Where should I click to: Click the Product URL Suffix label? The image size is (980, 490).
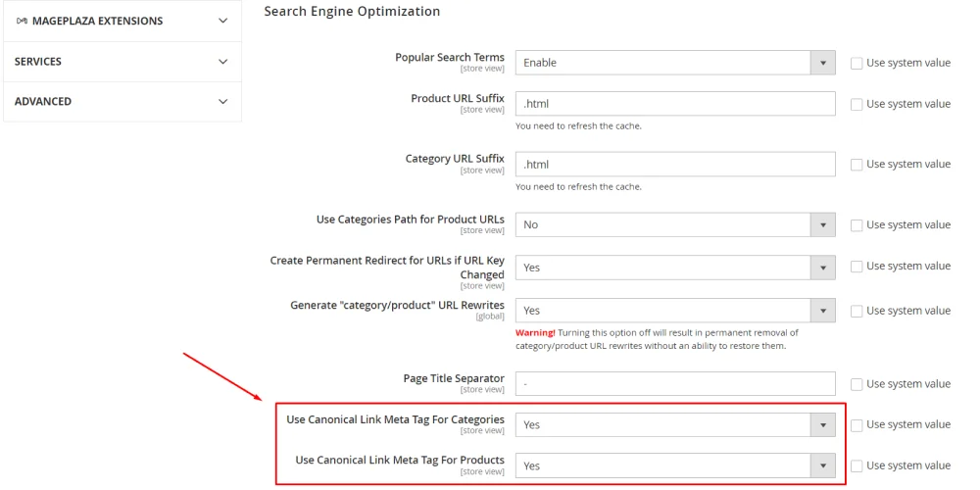click(458, 98)
